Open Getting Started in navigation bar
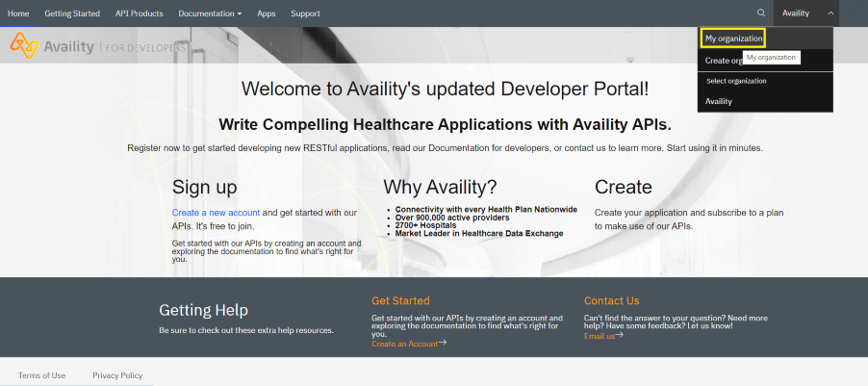Screen dimensions: 868x386 point(72,13)
